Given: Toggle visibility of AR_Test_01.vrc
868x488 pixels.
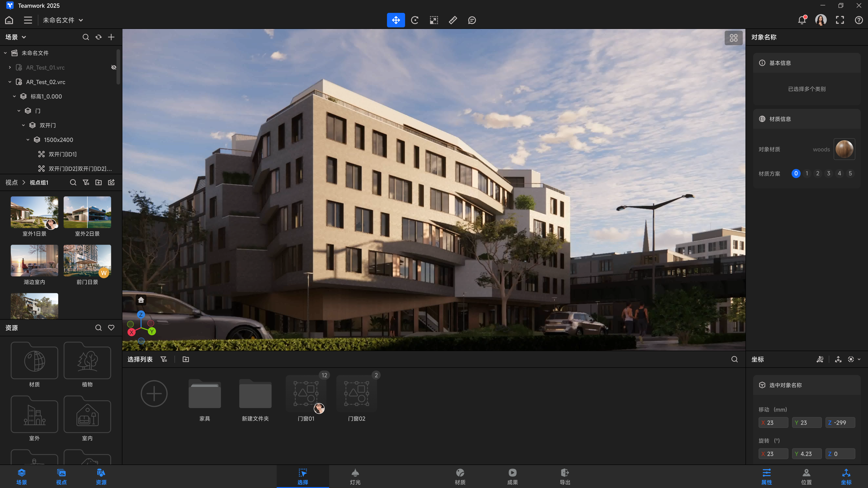Looking at the screenshot, I should [x=114, y=67].
